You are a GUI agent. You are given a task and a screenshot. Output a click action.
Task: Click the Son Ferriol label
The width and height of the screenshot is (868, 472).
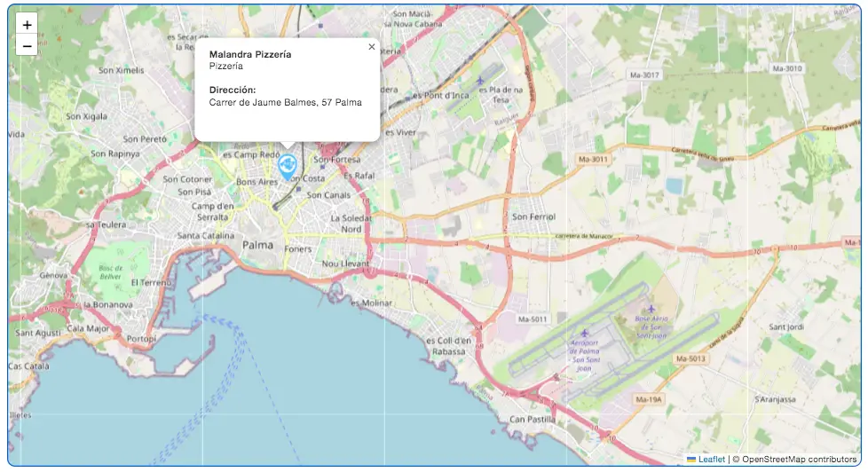click(x=533, y=216)
